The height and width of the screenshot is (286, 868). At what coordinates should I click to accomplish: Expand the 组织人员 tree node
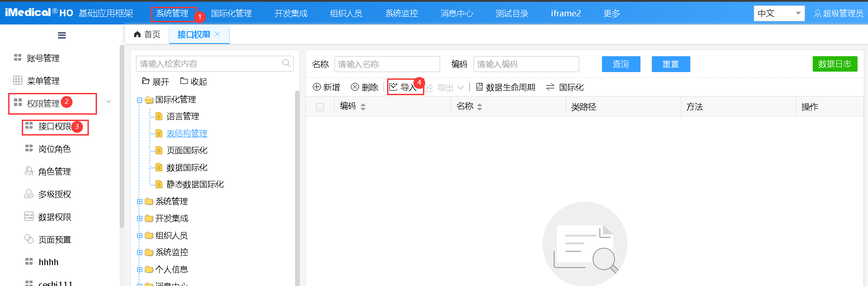click(x=140, y=236)
